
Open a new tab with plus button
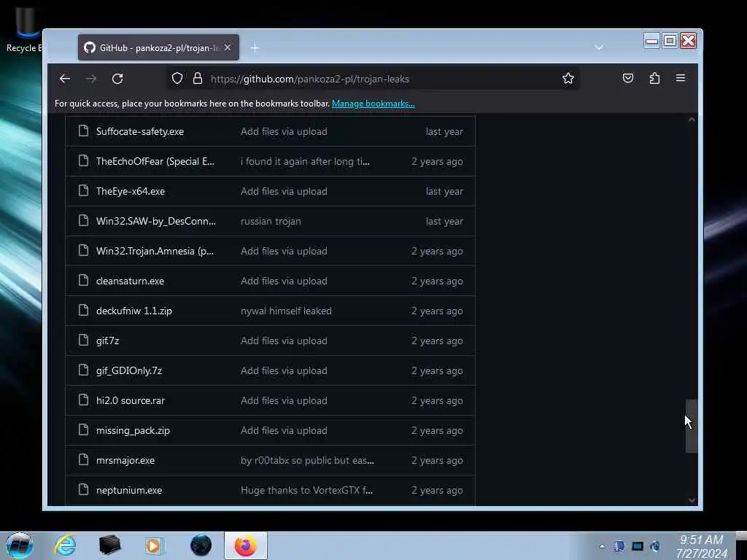pyautogui.click(x=255, y=47)
